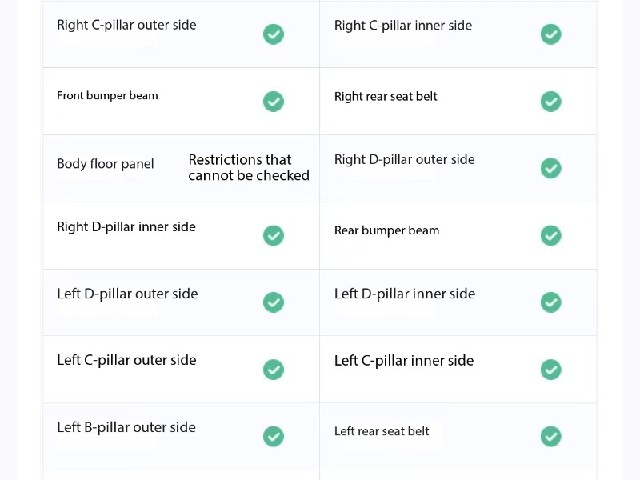640x480 pixels.
Task: Click the Right D-pillar outer side checkmark
Action: coord(551,168)
